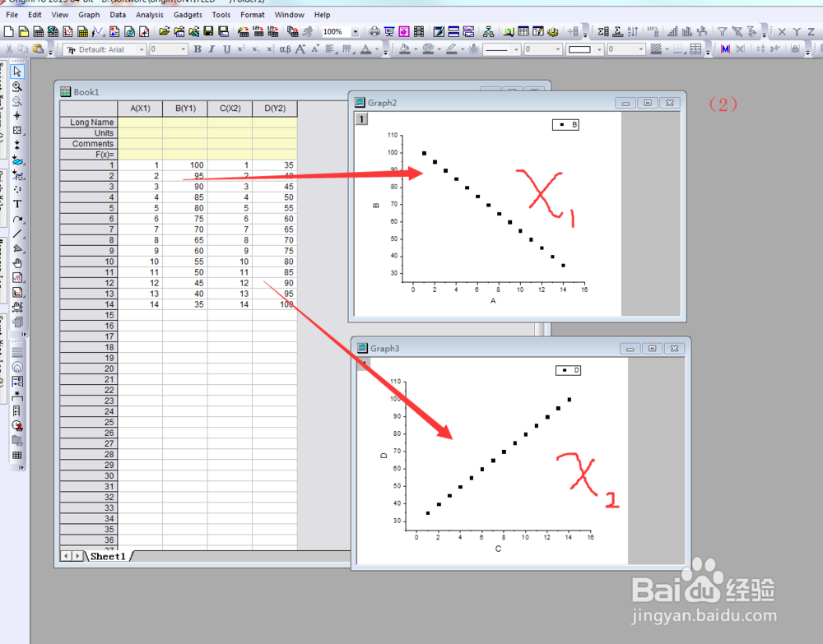The width and height of the screenshot is (823, 644).
Task: Open the line width dropdown
Action: pyautogui.click(x=558, y=49)
